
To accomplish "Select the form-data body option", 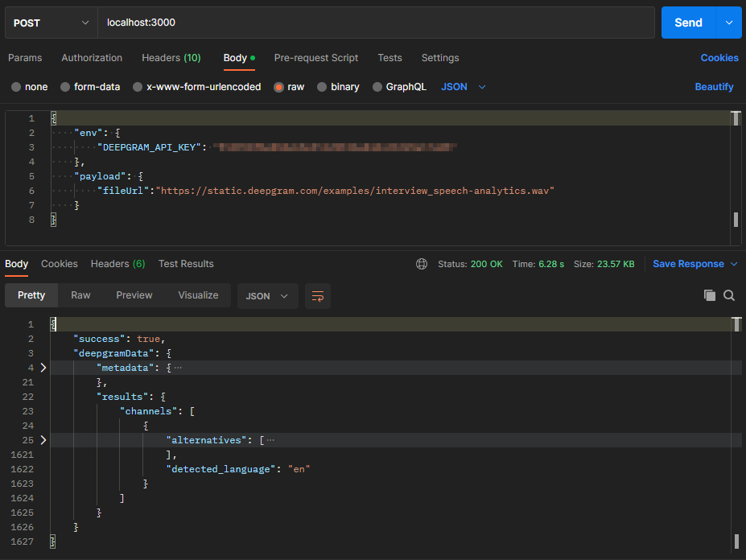I will pyautogui.click(x=90, y=87).
